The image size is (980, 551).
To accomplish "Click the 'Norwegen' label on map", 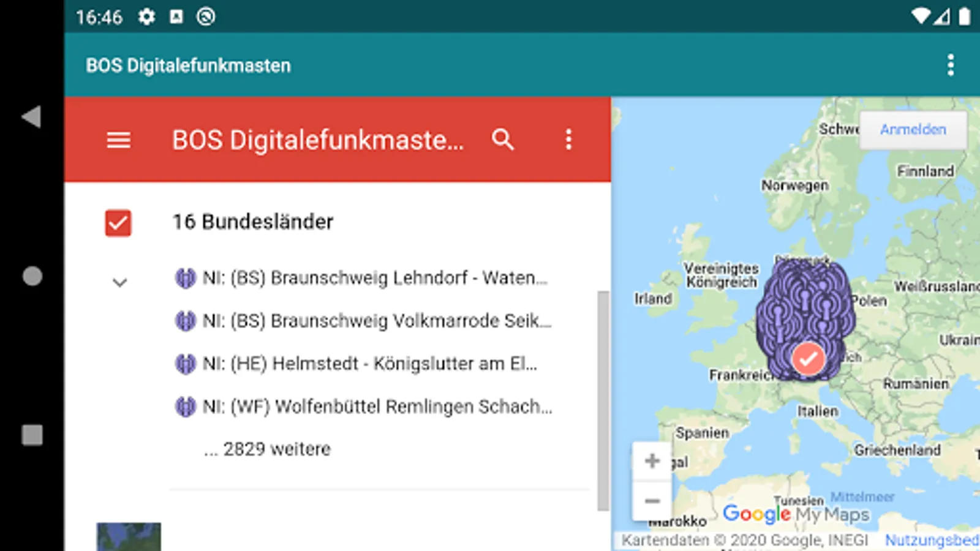I will point(795,185).
